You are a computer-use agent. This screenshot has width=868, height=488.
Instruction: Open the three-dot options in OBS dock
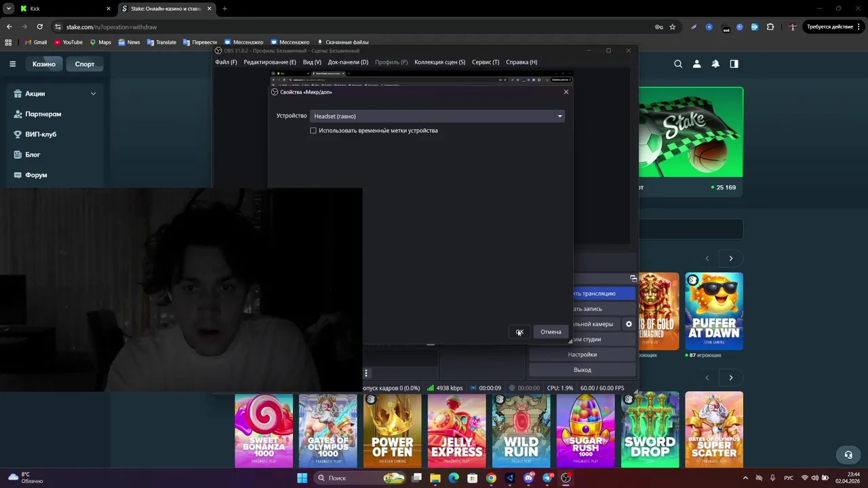(366, 373)
